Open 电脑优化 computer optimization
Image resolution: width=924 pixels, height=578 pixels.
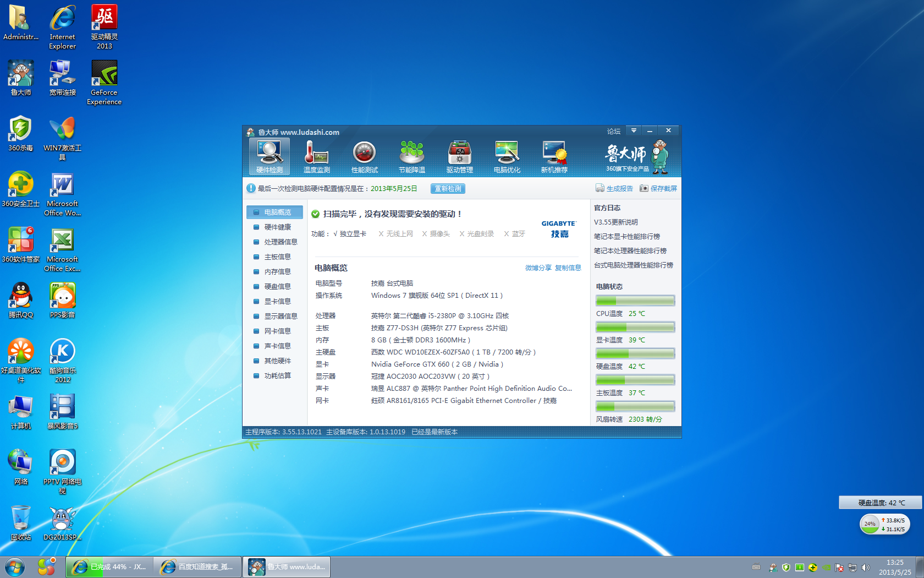[x=507, y=157]
